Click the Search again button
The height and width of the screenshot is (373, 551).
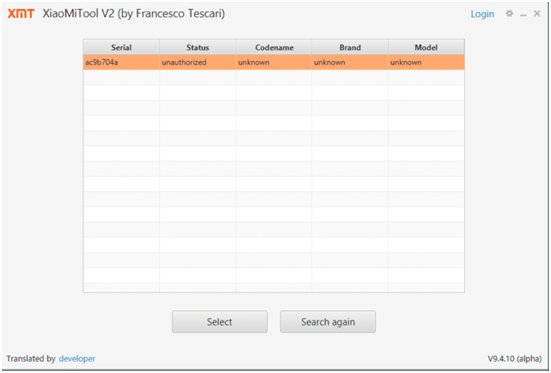[328, 322]
